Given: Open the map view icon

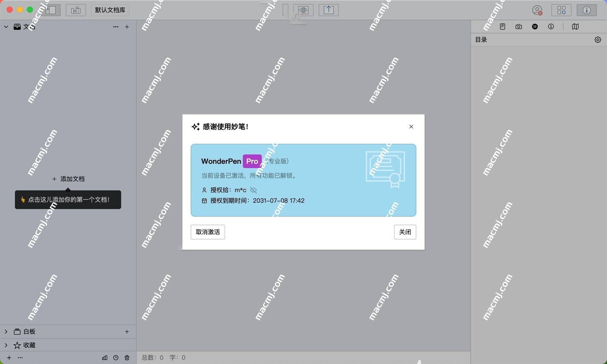Looking at the screenshot, I should pos(575,27).
